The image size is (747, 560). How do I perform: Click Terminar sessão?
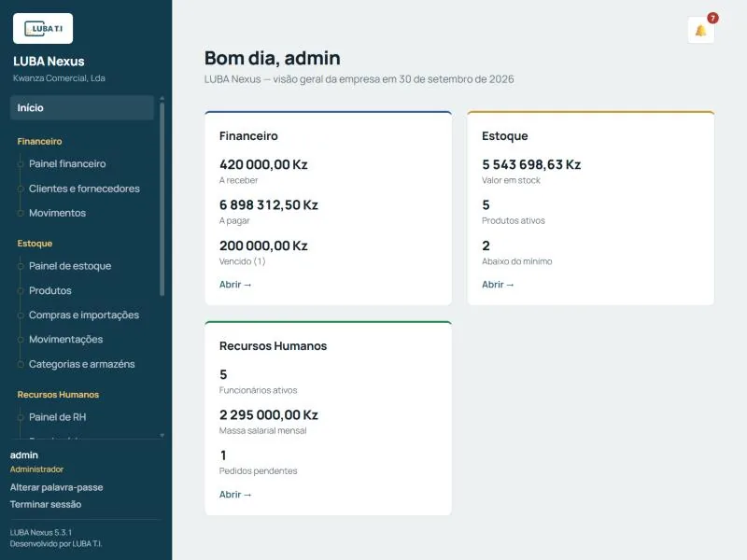(x=46, y=504)
